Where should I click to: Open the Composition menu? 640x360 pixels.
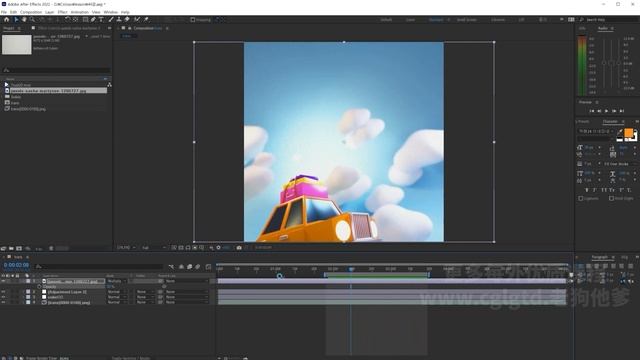click(x=31, y=12)
